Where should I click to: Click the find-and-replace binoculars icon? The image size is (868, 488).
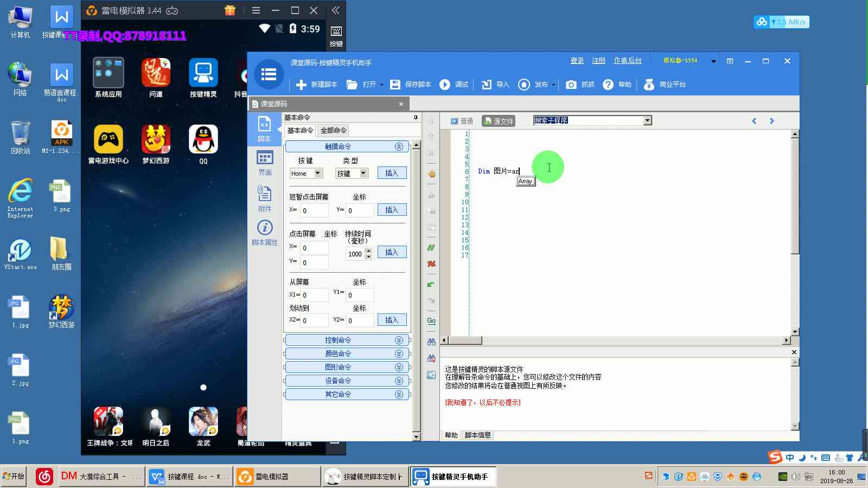pyautogui.click(x=431, y=358)
